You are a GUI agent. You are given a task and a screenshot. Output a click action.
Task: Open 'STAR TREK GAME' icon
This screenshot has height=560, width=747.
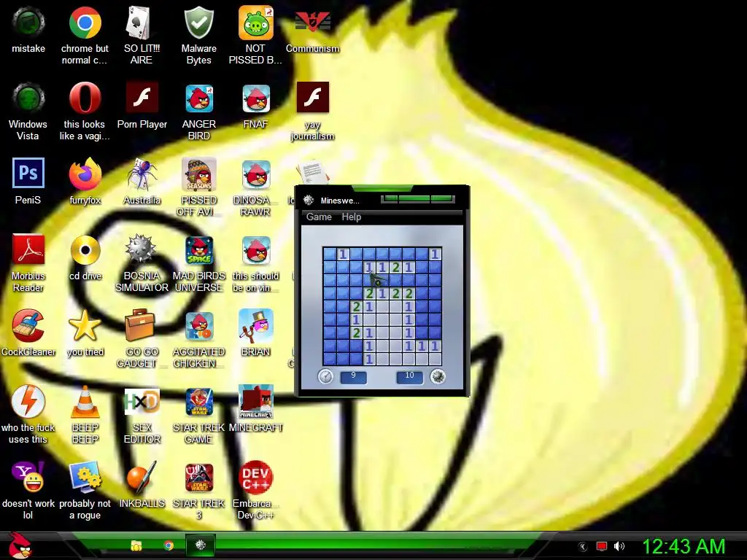click(199, 402)
